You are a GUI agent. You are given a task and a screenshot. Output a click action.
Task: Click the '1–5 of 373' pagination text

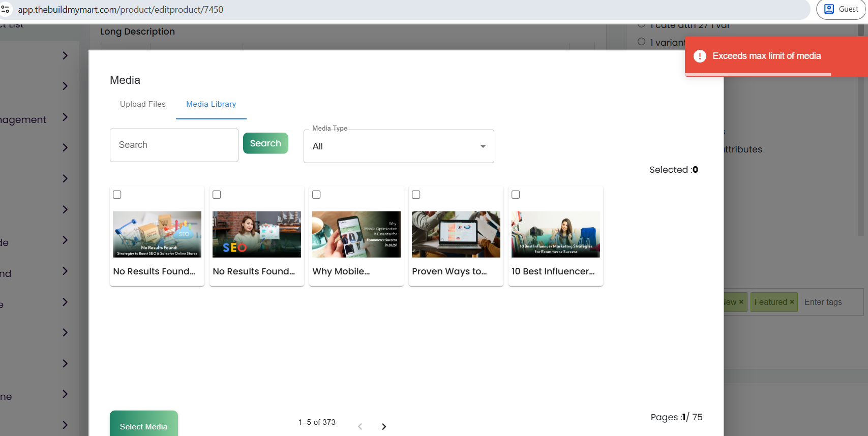(x=317, y=422)
